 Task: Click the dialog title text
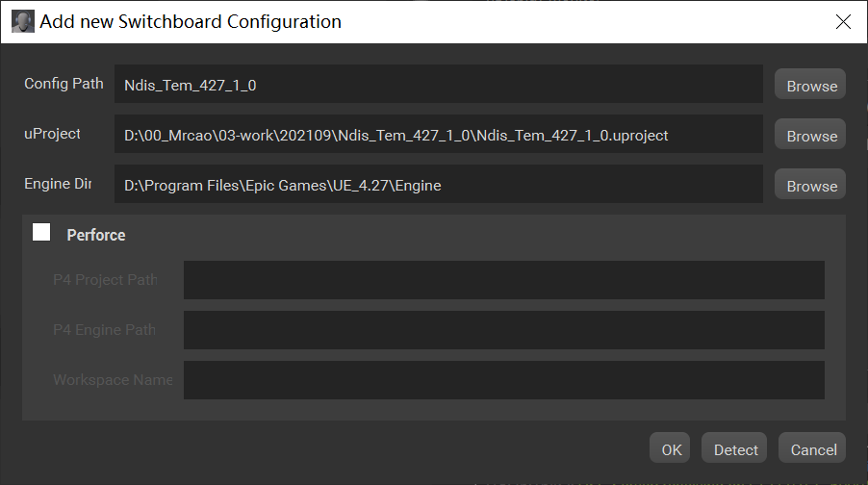coord(191,21)
